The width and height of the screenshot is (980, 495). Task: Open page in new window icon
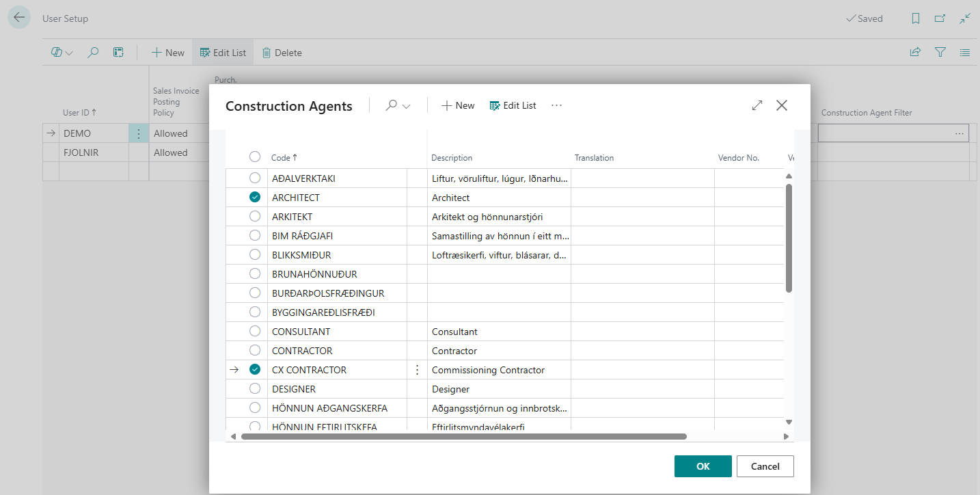[940, 18]
